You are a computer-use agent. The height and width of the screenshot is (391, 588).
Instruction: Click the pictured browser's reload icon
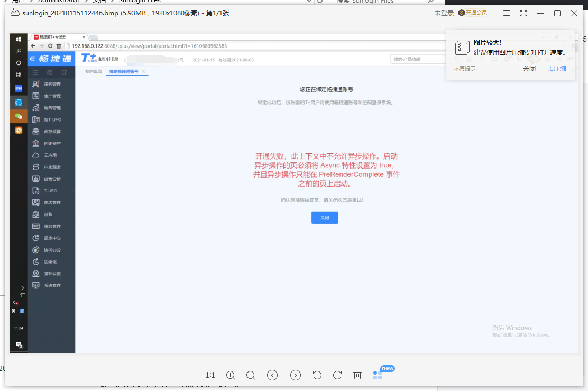point(50,46)
